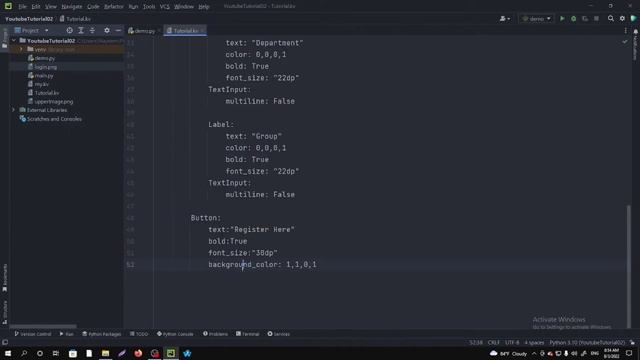
Task: Open the Navigate menu
Action: tap(71, 7)
